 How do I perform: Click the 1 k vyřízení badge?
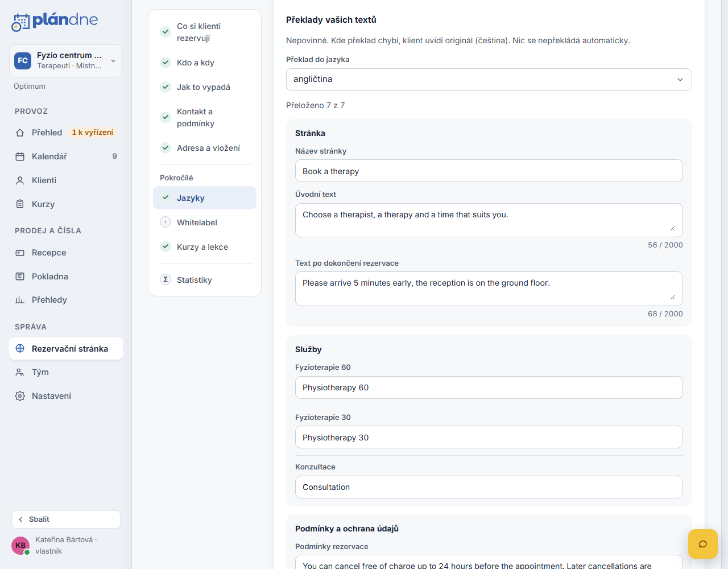coord(93,133)
